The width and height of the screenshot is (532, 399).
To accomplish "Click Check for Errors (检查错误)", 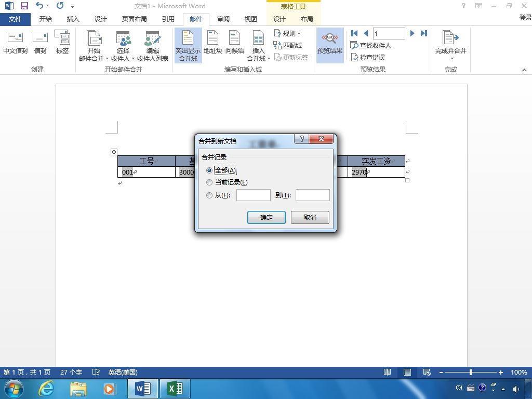I will [367, 57].
